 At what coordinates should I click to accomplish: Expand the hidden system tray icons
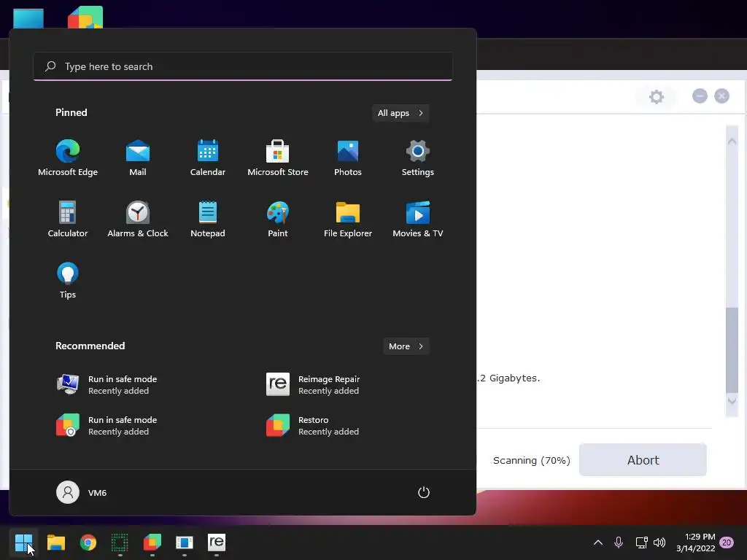[x=598, y=542]
